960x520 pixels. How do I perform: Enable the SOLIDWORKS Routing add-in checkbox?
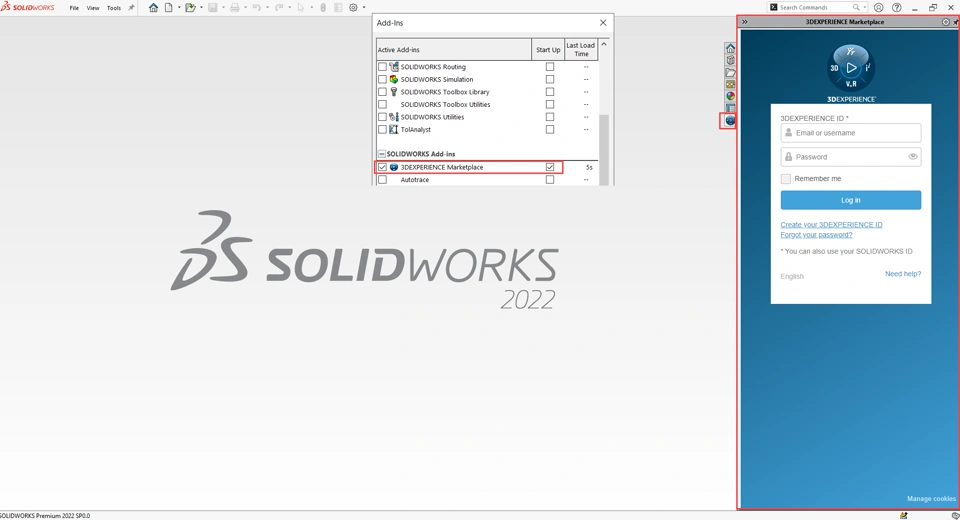(383, 67)
